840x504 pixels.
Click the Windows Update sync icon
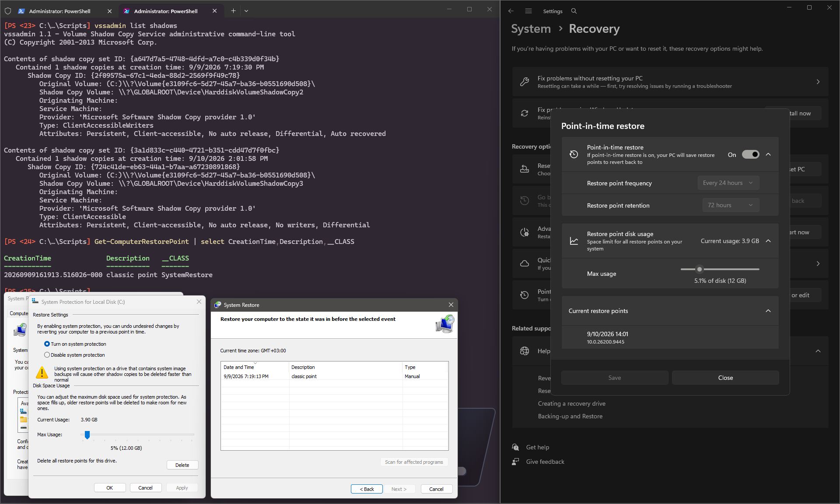(525, 113)
